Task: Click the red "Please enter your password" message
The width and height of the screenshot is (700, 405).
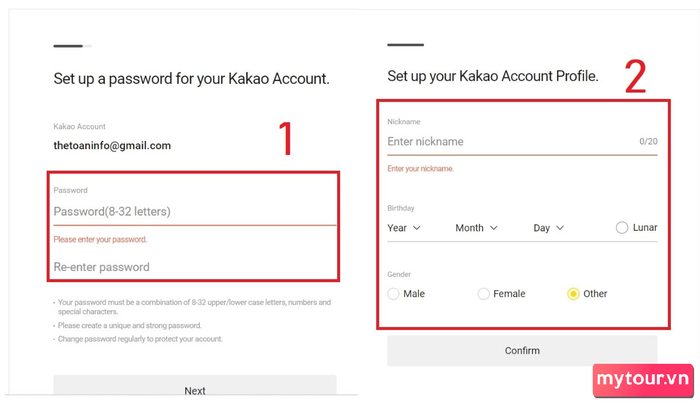Action: click(100, 240)
